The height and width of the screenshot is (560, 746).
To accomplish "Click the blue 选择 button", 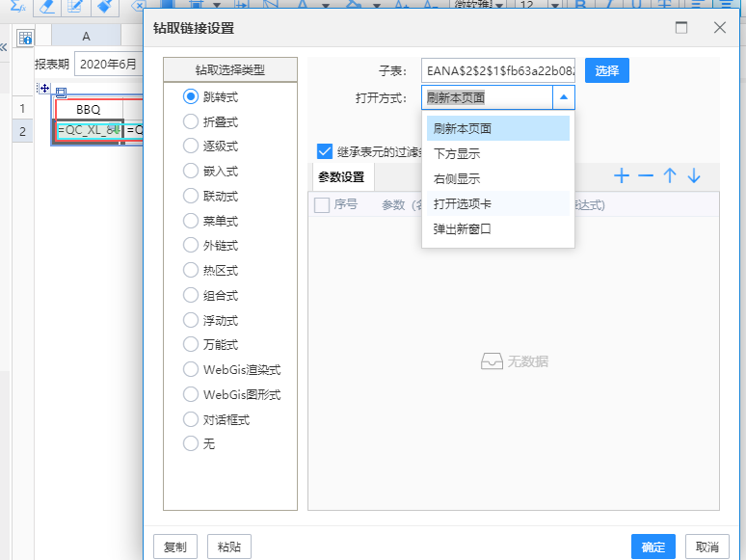I will 607,71.
